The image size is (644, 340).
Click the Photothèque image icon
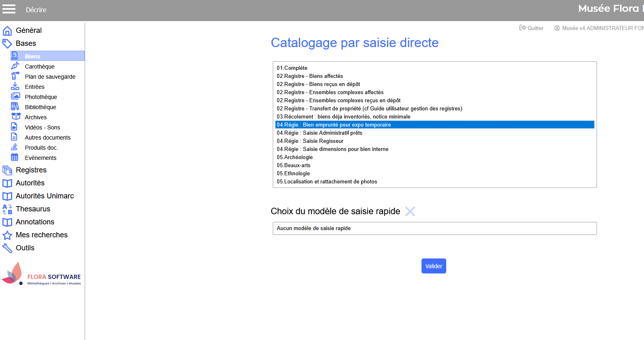pos(15,97)
